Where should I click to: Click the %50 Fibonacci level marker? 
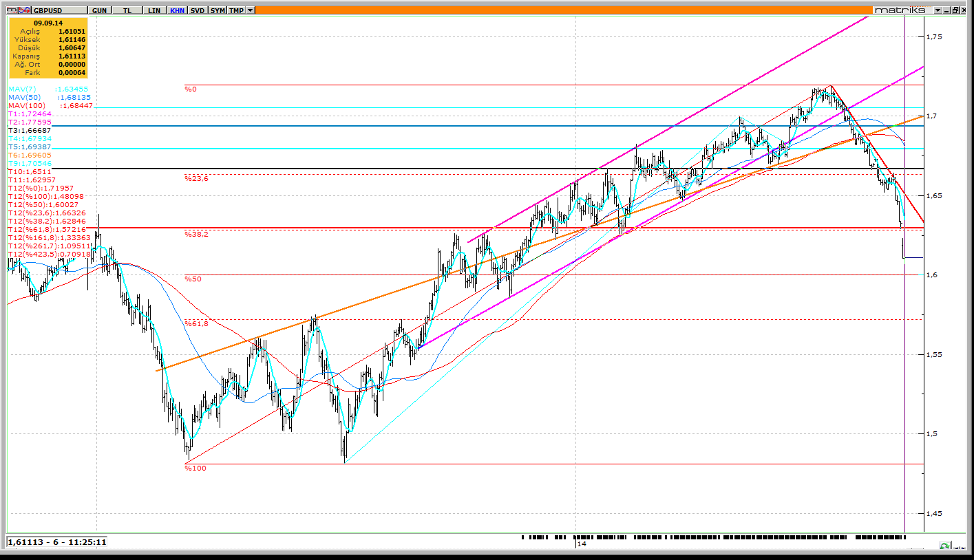click(193, 279)
